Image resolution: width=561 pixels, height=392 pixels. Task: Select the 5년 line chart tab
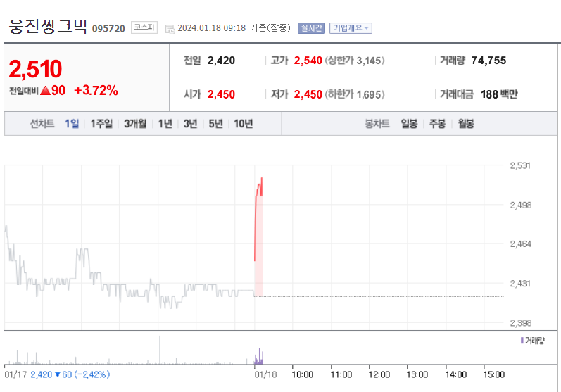[215, 124]
